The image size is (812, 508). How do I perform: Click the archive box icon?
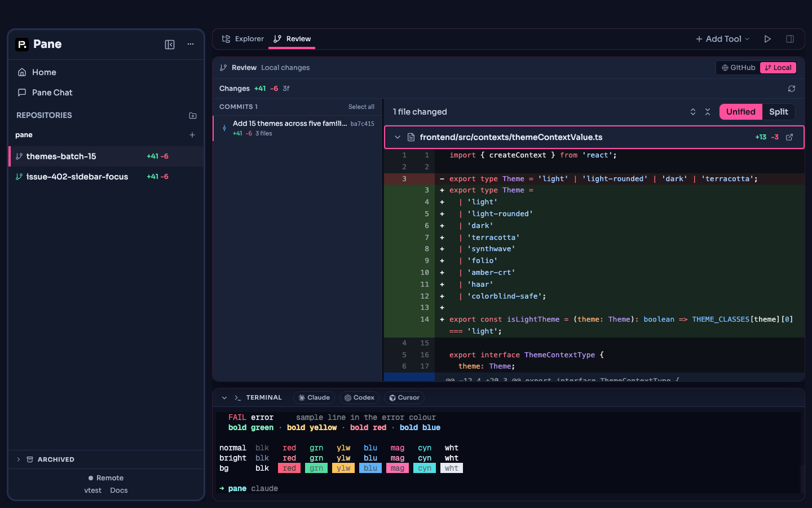click(30, 459)
